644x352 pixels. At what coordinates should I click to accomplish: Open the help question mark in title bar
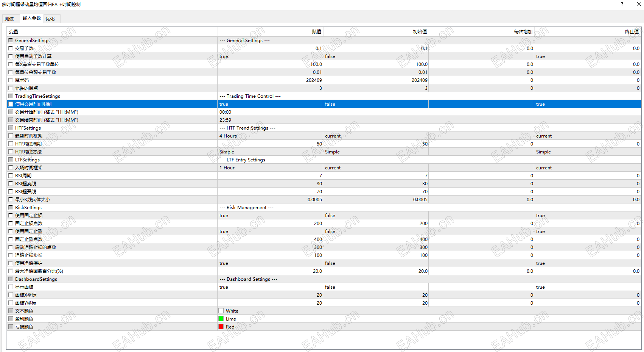click(622, 5)
